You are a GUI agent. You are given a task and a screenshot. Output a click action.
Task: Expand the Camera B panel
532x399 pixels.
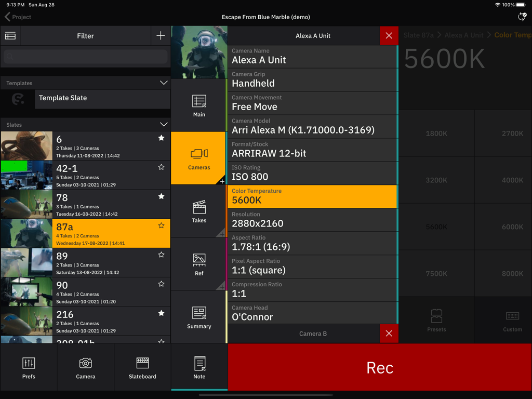point(313,334)
